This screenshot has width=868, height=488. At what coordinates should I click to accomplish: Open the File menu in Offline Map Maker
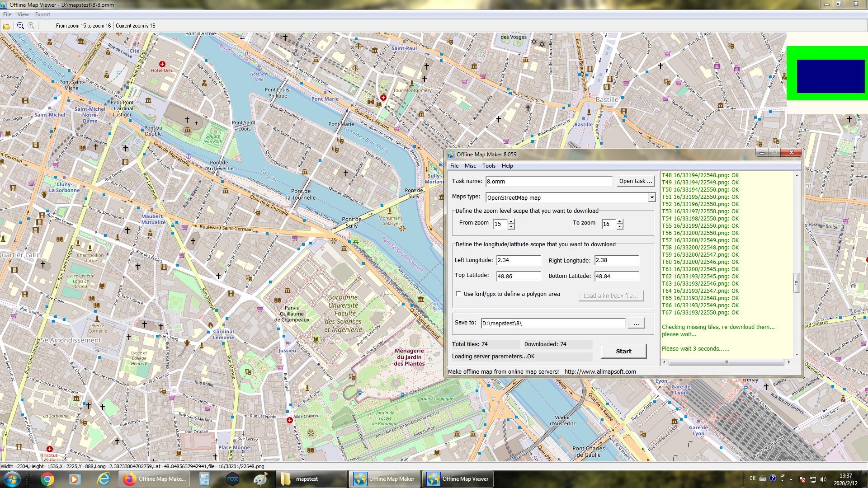click(454, 166)
